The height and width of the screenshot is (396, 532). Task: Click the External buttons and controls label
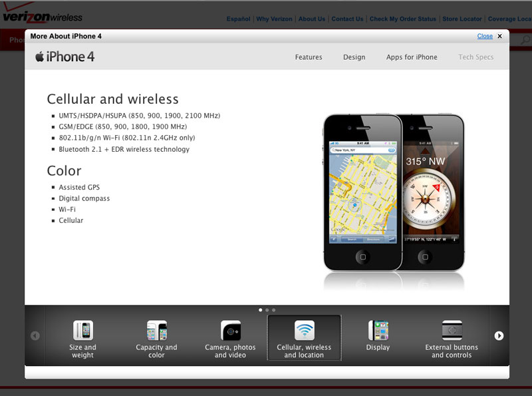tap(452, 351)
